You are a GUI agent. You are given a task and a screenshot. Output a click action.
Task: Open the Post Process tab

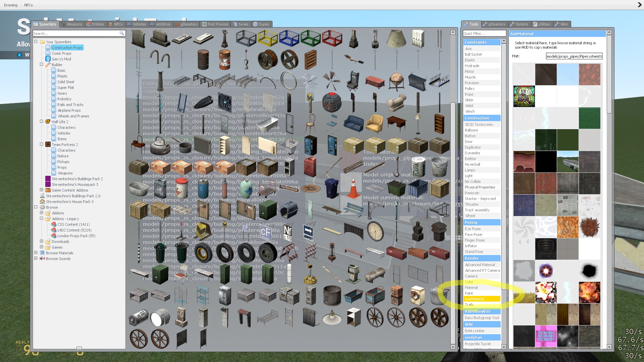pyautogui.click(x=215, y=24)
